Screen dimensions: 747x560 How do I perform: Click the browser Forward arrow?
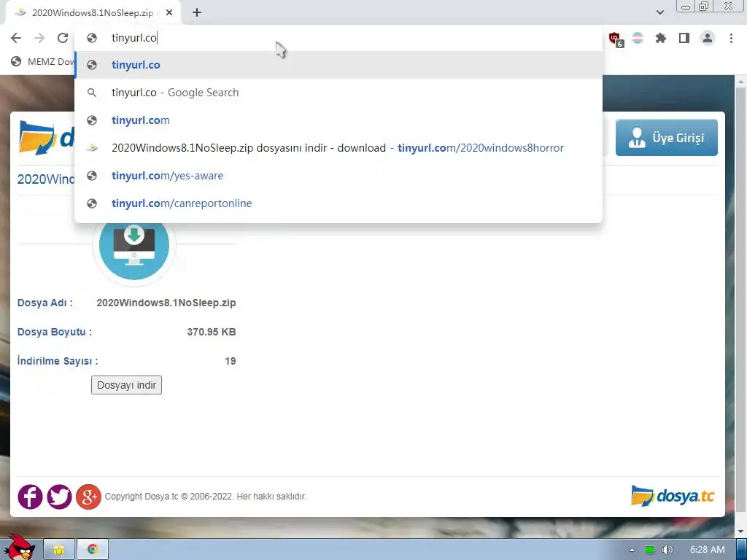(x=39, y=38)
